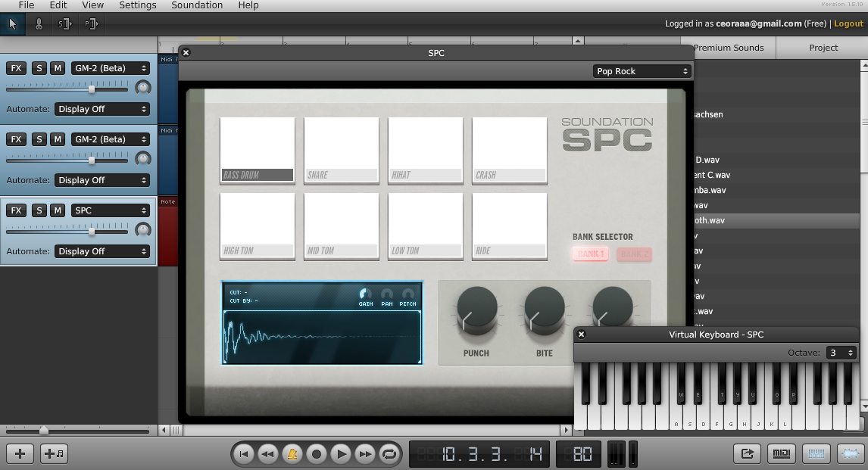Open the Pop Rock preset dropdown
The image size is (868, 470).
tap(642, 71)
